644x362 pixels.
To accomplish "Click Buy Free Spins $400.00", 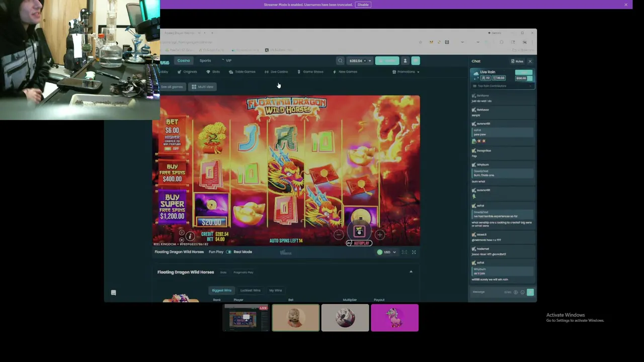I will [x=172, y=172].
